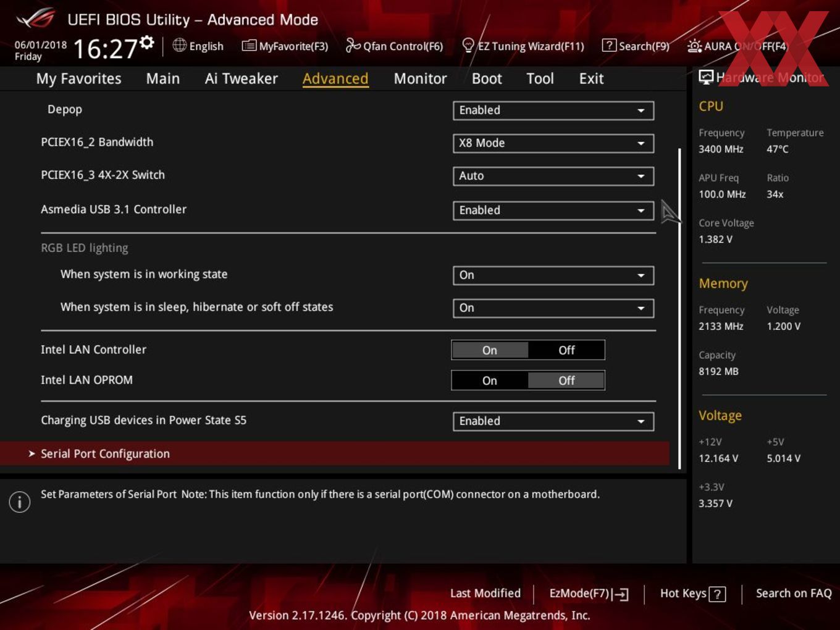Go to Monitor tab
Image resolution: width=840 pixels, height=630 pixels.
pyautogui.click(x=420, y=78)
